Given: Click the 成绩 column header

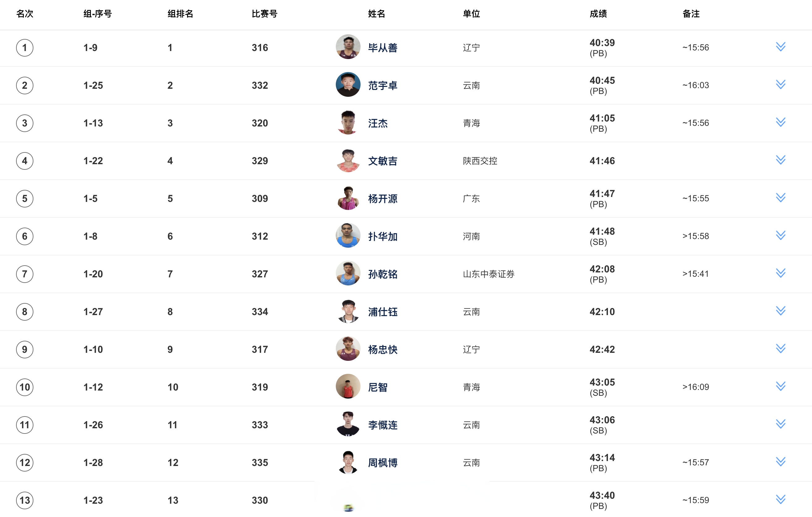Looking at the screenshot, I should click(598, 14).
